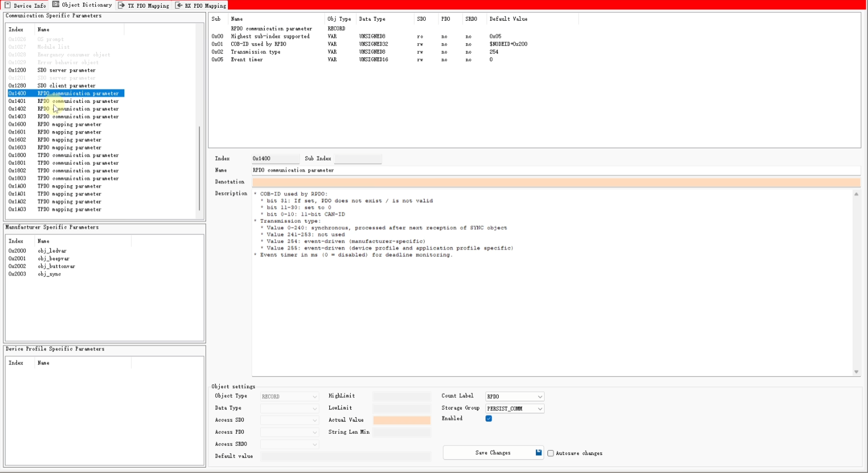Screen dimensions: 868x473
Task: Select greyed 0x1026 OS prompt row
Action: click(x=66, y=39)
